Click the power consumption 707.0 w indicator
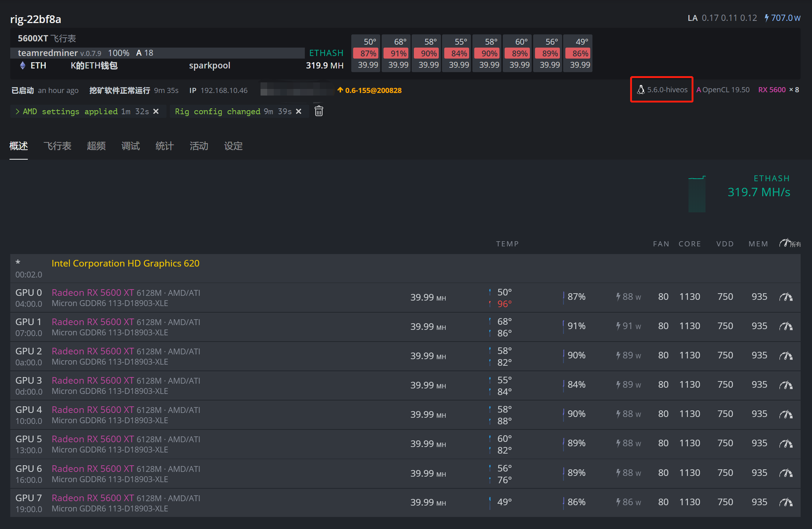Image resolution: width=812 pixels, height=529 pixels. pos(782,18)
